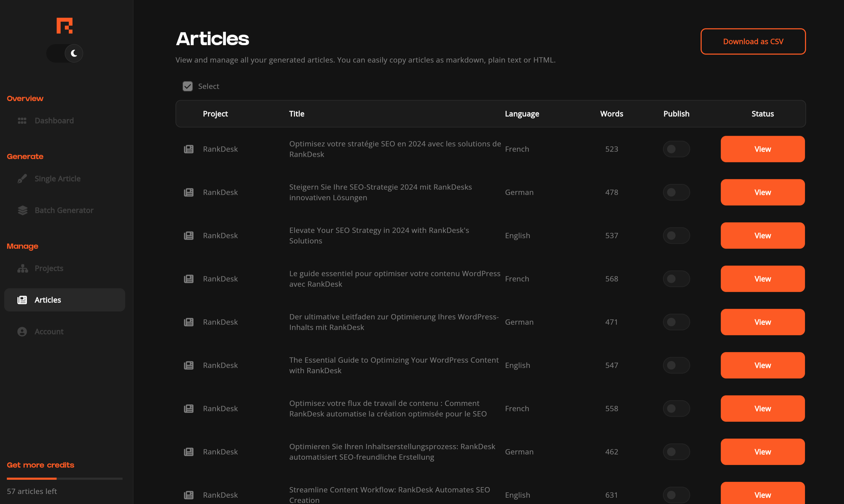Click article icon for Streamline Content Workflow row

click(189, 495)
